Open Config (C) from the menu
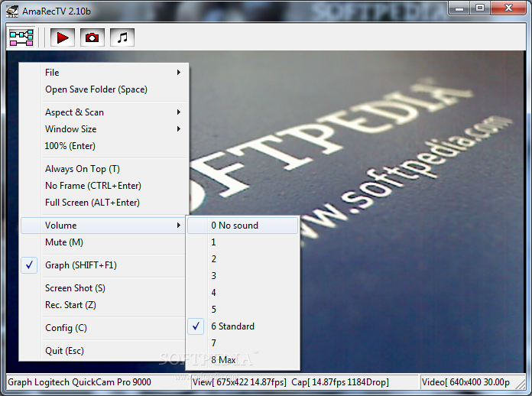The height and width of the screenshot is (396, 532). [x=103, y=328]
